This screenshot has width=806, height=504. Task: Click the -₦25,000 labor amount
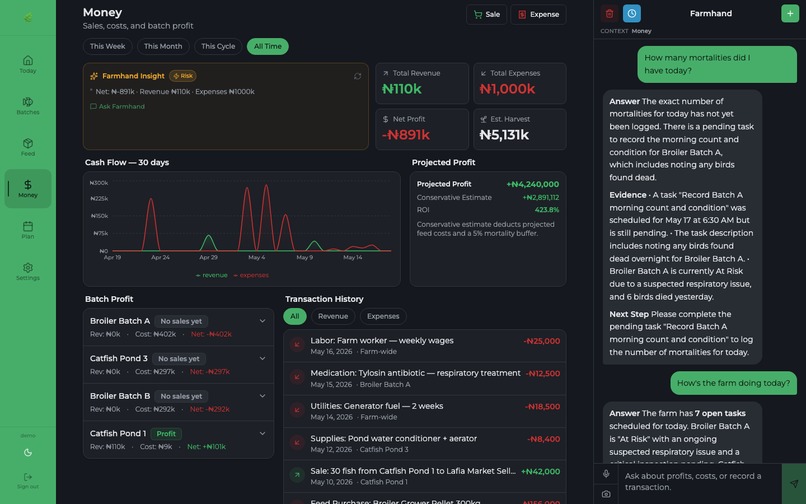[x=541, y=341]
